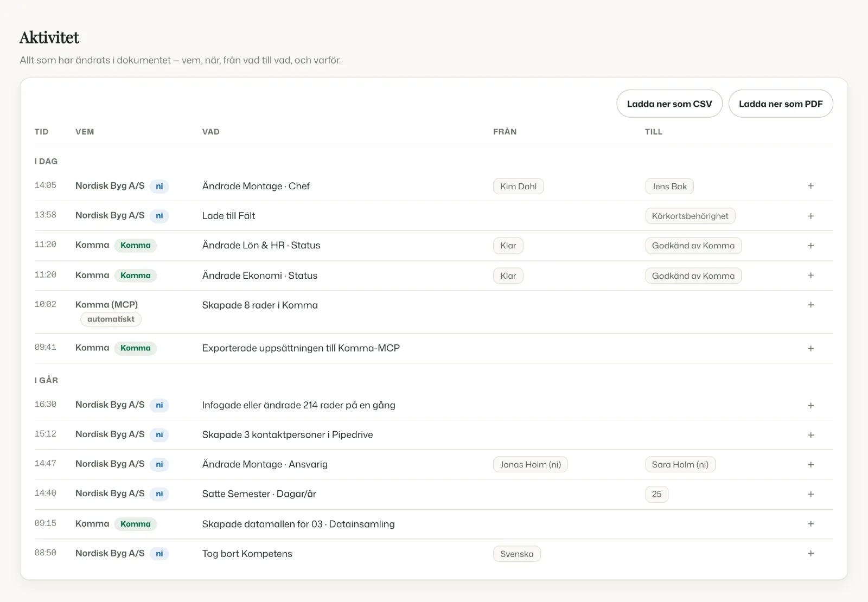The width and height of the screenshot is (868, 602).
Task: Download the log with Ladda ner som PDF
Action: coord(781,104)
